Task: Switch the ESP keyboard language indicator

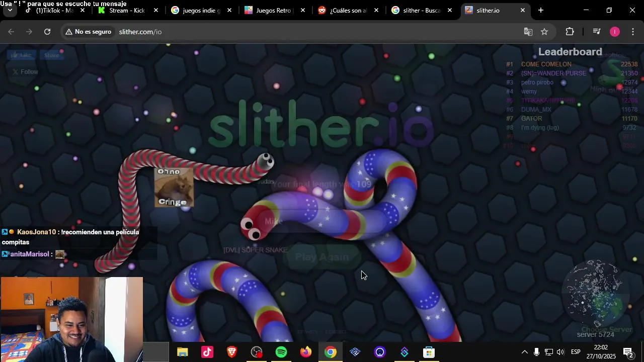Action: pos(576,352)
